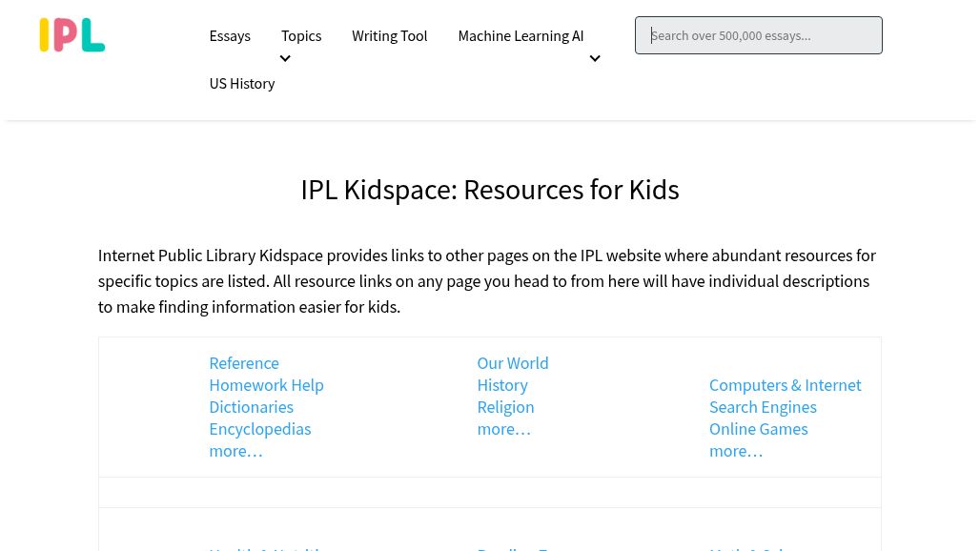This screenshot has width=980, height=551.
Task: Expand the Machine Learning AI dropdown
Action: click(595, 58)
